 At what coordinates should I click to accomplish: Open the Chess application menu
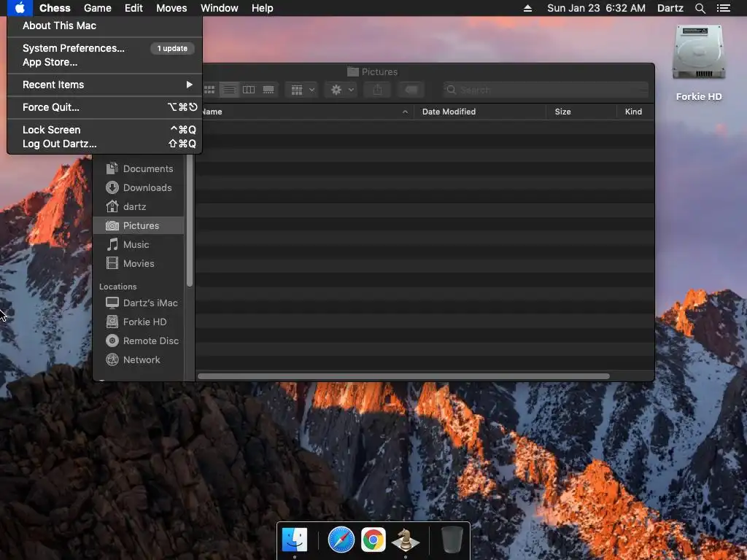click(x=55, y=8)
